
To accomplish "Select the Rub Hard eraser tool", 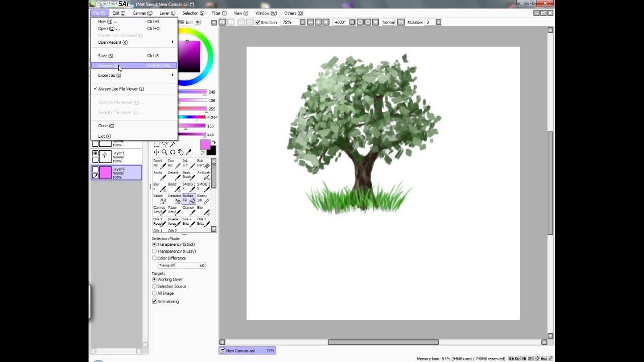I will 203,163.
